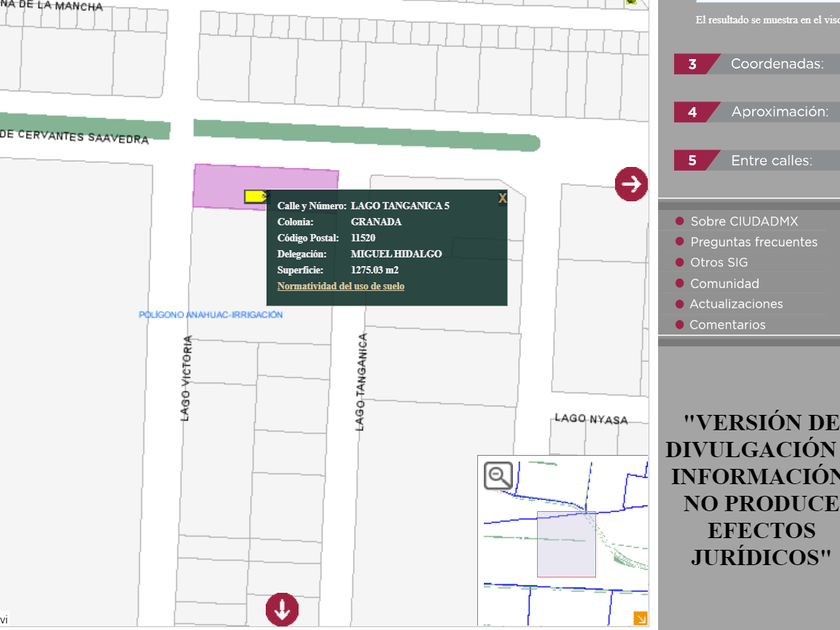
Task: Close the Lago Tanganica 5 info popup
Action: pyautogui.click(x=502, y=199)
